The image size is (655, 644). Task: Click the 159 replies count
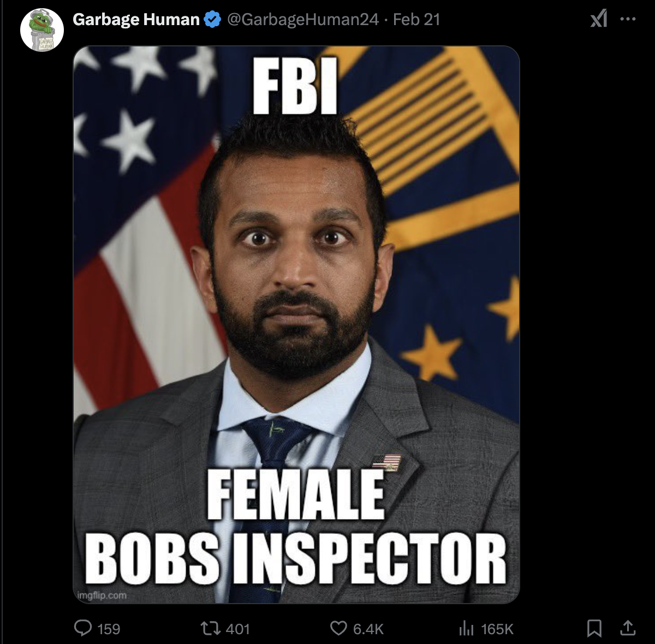(x=109, y=629)
